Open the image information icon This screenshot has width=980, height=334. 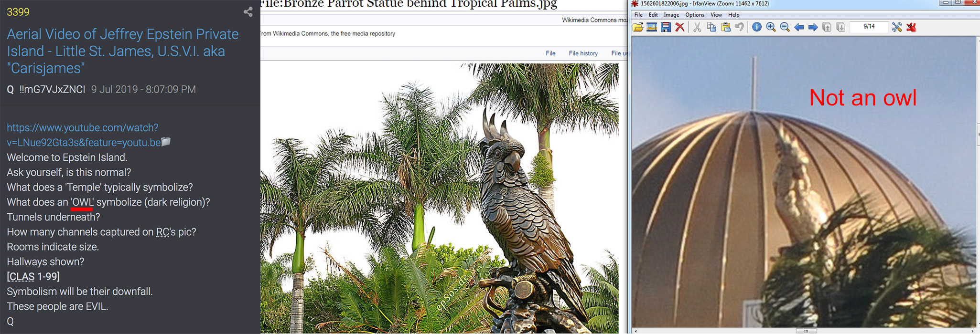tap(757, 27)
